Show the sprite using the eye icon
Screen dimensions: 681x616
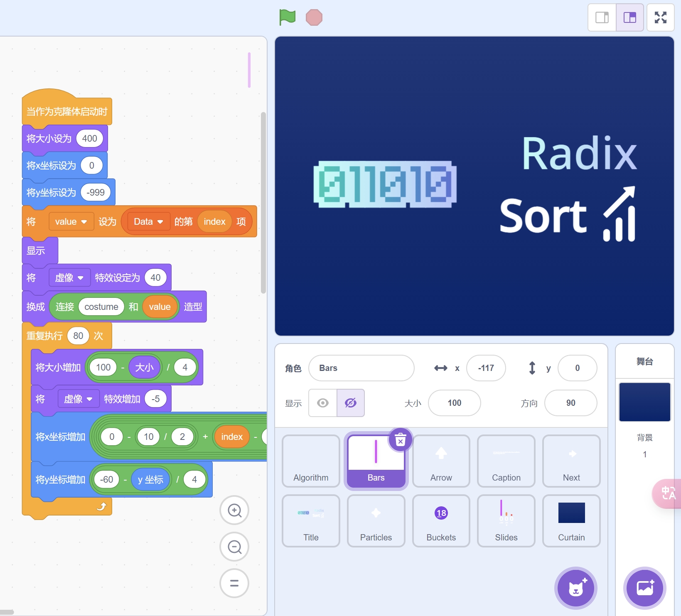point(323,403)
